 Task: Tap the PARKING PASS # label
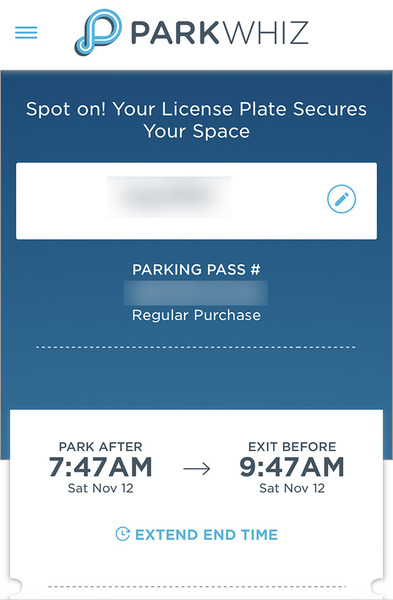click(196, 270)
